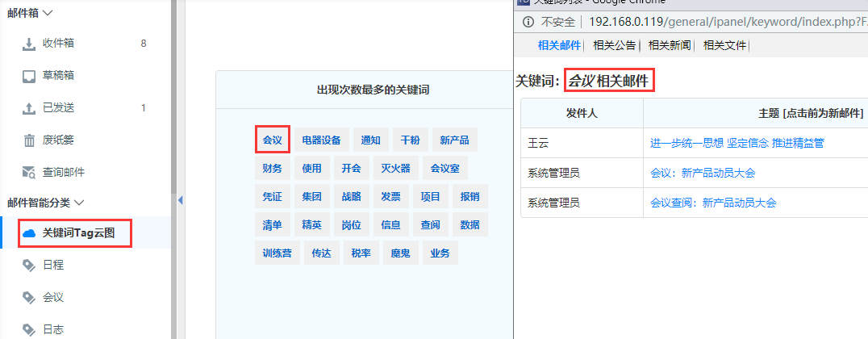Collapse the sidebar with the splitter arrow
Image resolution: width=868 pixels, height=339 pixels.
pos(180,199)
